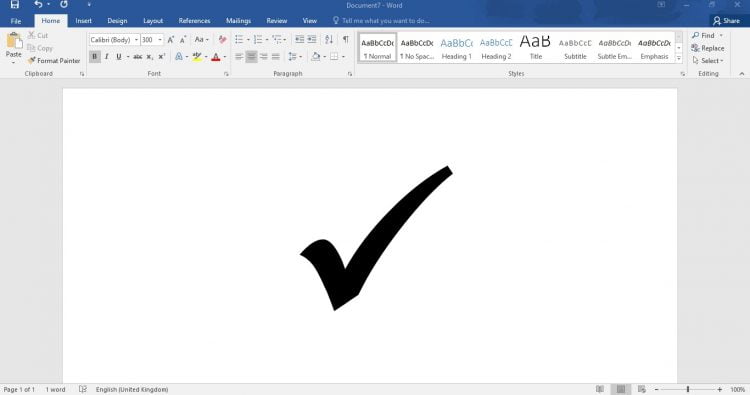Toggle Subscript formatting

pyautogui.click(x=149, y=56)
